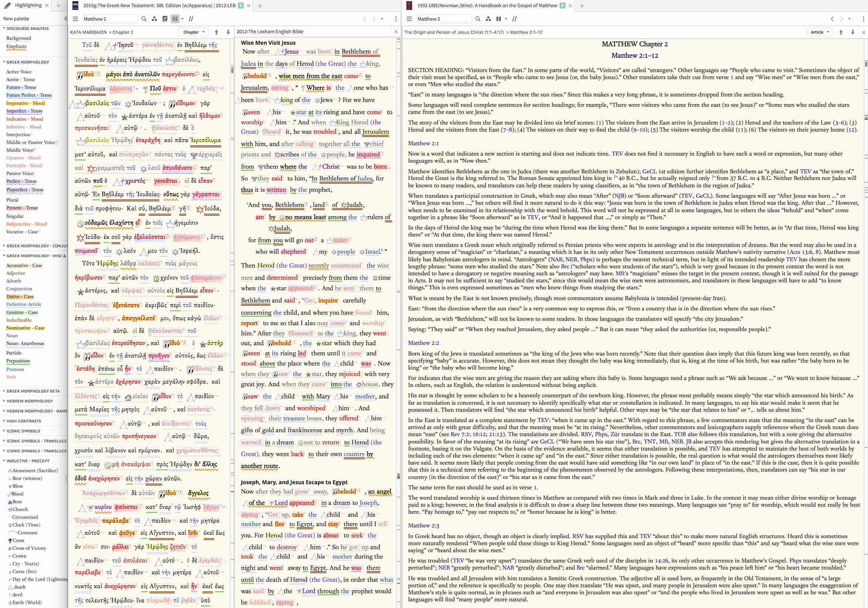868x608 pixels.
Task: Toggle link set B on Greek NT tab
Action: (241, 6)
